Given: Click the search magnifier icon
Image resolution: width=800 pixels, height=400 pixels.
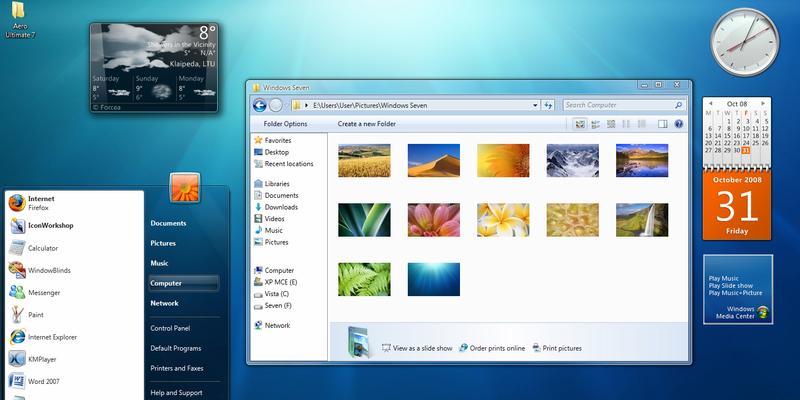Looking at the screenshot, I should [x=678, y=105].
